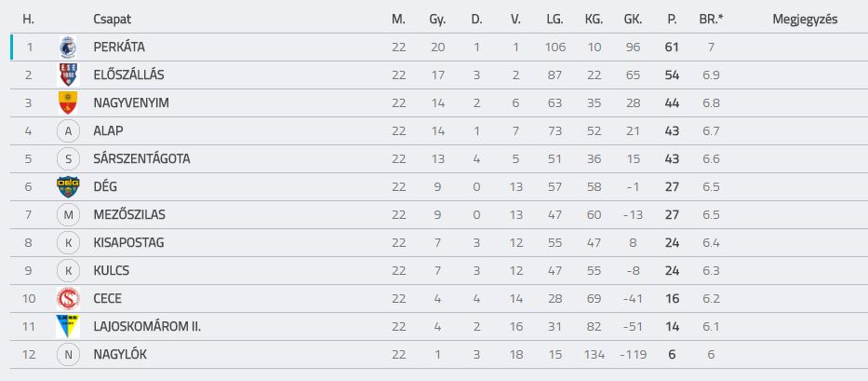Click the Nagylók letter N badge
Image resolution: width=868 pixels, height=381 pixels.
(x=68, y=354)
